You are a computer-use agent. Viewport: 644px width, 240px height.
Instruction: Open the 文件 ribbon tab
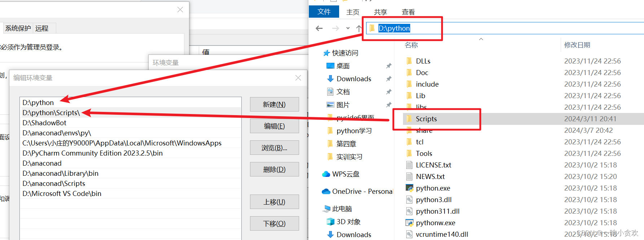pos(324,12)
